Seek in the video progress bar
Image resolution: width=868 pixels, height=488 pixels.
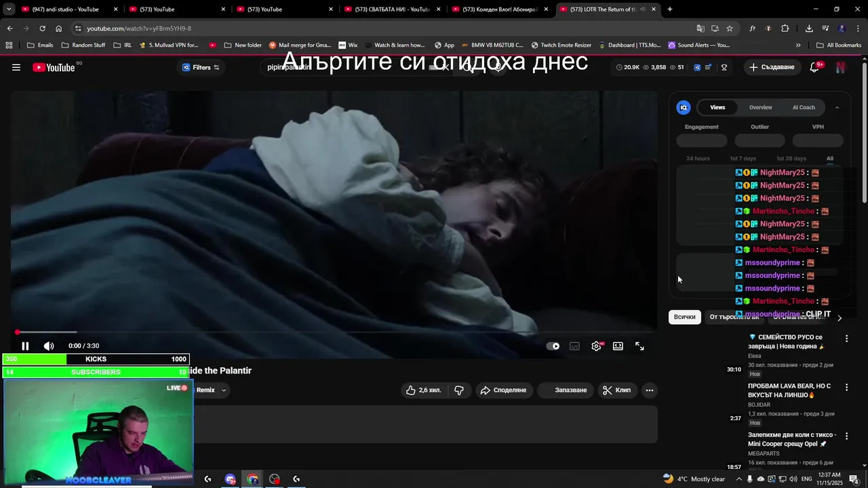[x=334, y=332]
